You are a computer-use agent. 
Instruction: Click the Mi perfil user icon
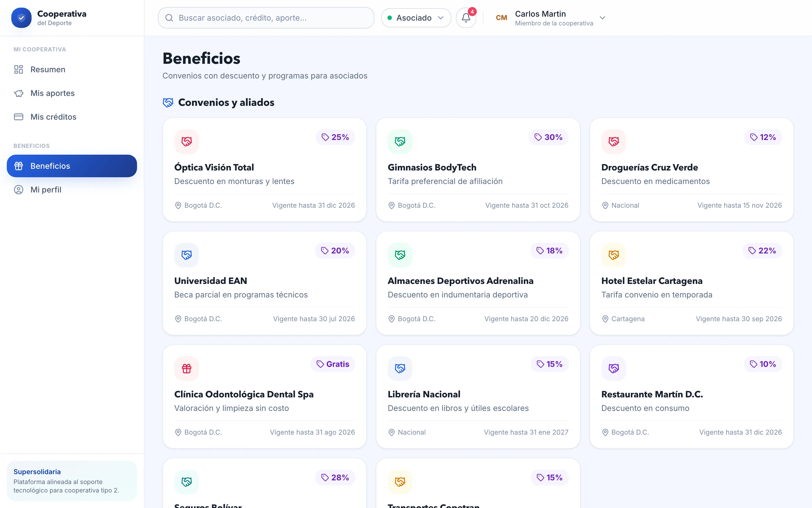click(x=18, y=190)
